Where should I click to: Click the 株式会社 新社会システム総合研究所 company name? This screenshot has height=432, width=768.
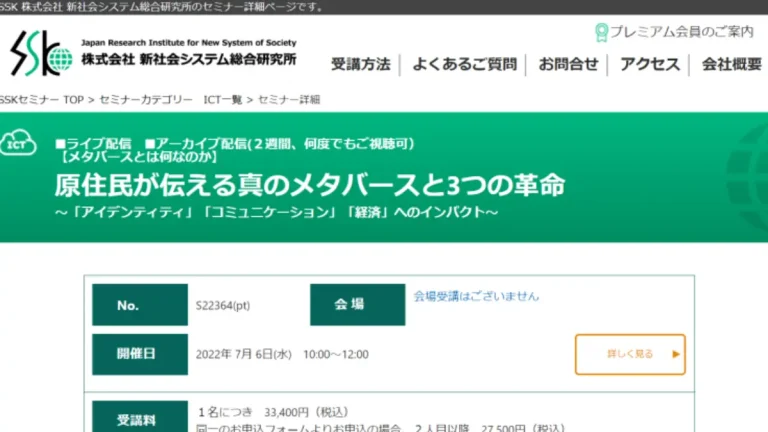click(x=189, y=60)
